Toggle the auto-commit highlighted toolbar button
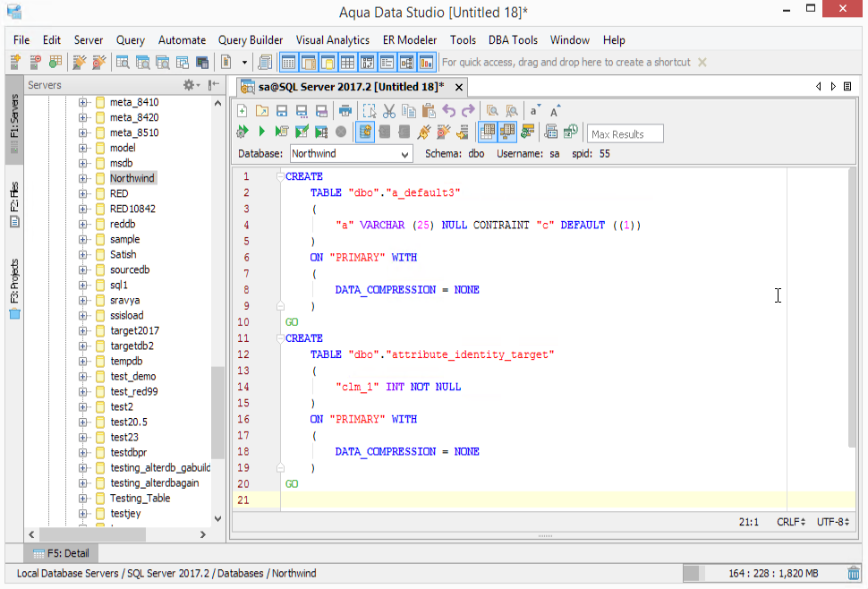The height and width of the screenshot is (589, 868). [x=365, y=132]
